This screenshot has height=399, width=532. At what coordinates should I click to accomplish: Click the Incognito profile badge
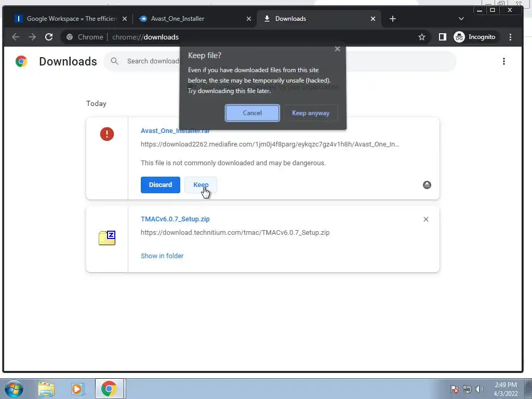475,37
